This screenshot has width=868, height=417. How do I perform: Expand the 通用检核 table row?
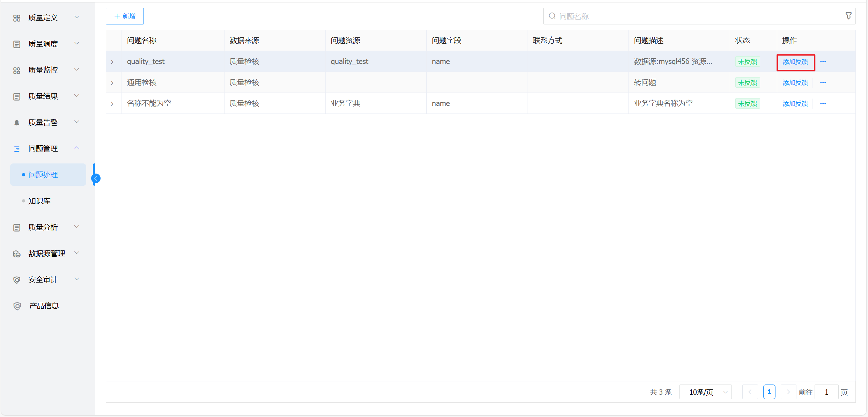pos(112,83)
